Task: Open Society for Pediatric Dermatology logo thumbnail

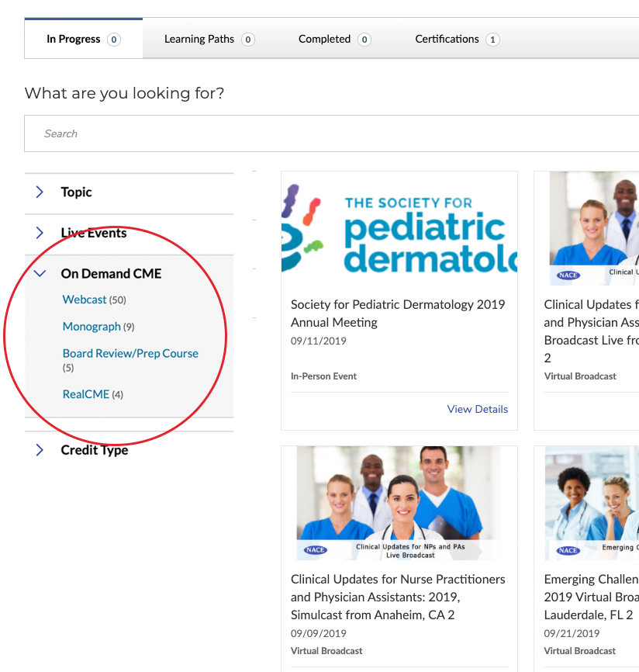Action: click(399, 229)
